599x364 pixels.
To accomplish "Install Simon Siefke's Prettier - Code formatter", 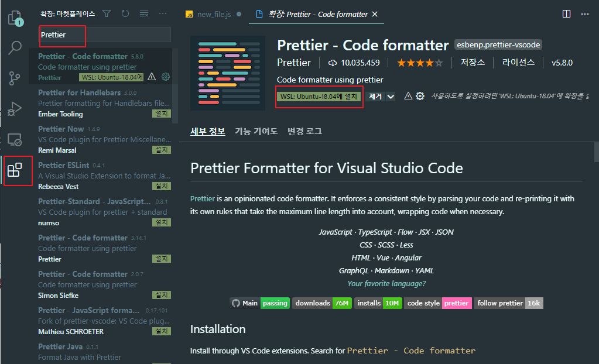I will pos(161,295).
